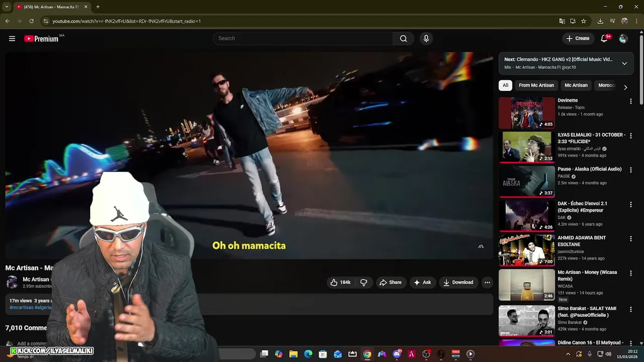
Task: Open options for Mc Artisan Money video
Action: click(x=630, y=274)
